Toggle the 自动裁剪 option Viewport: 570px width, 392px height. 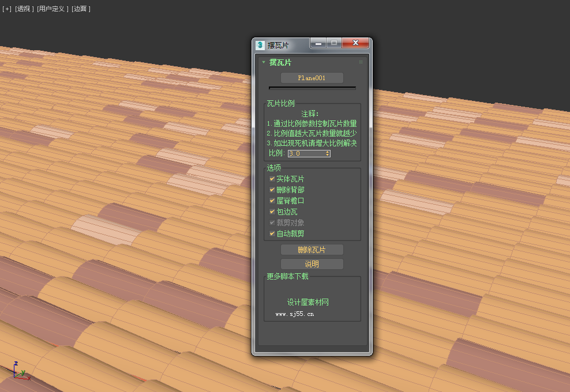(x=272, y=233)
